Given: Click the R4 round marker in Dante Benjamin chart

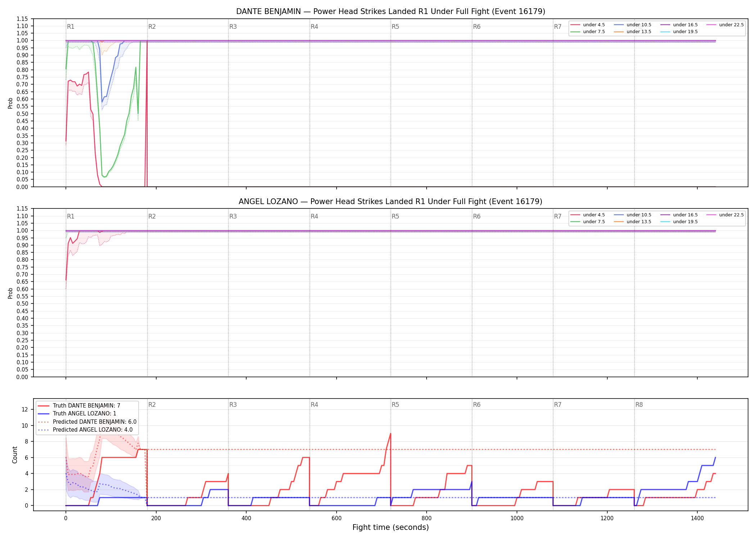Looking at the screenshot, I should tap(314, 27).
